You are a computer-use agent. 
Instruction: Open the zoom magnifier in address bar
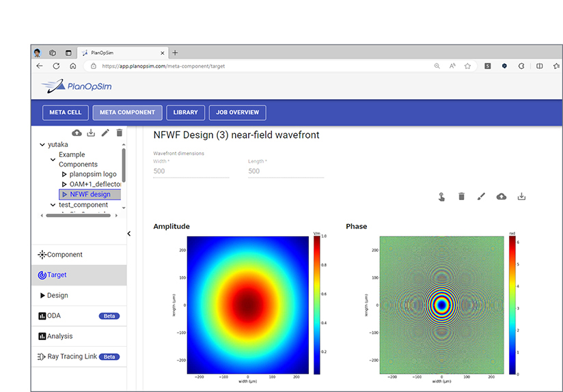(437, 66)
